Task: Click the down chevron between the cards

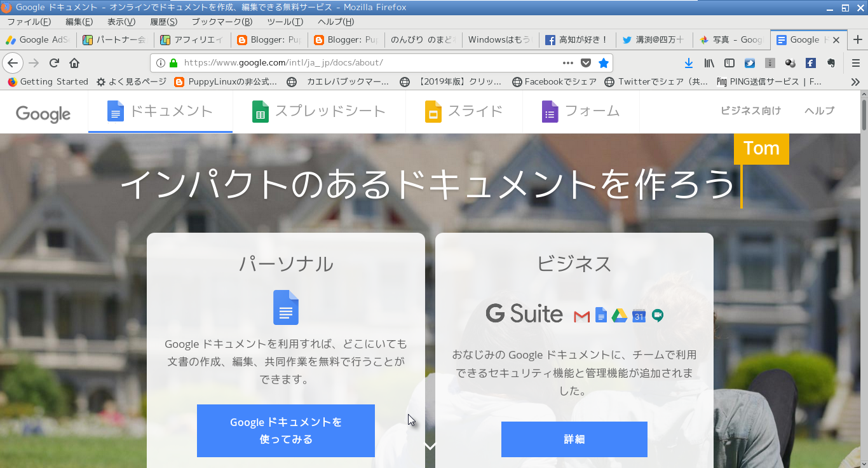Action: click(430, 446)
